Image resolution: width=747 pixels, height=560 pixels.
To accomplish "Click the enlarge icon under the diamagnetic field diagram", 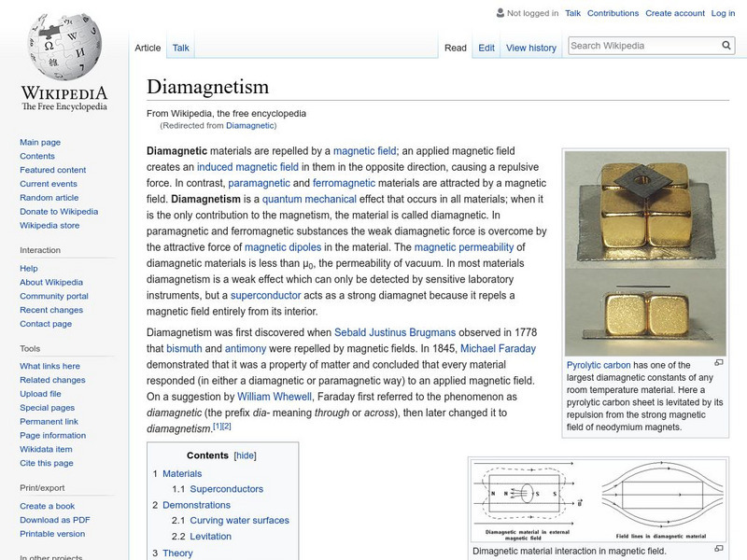I will pos(719,549).
